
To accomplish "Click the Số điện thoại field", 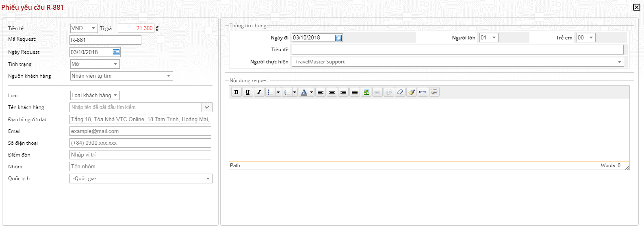I will 141,143.
